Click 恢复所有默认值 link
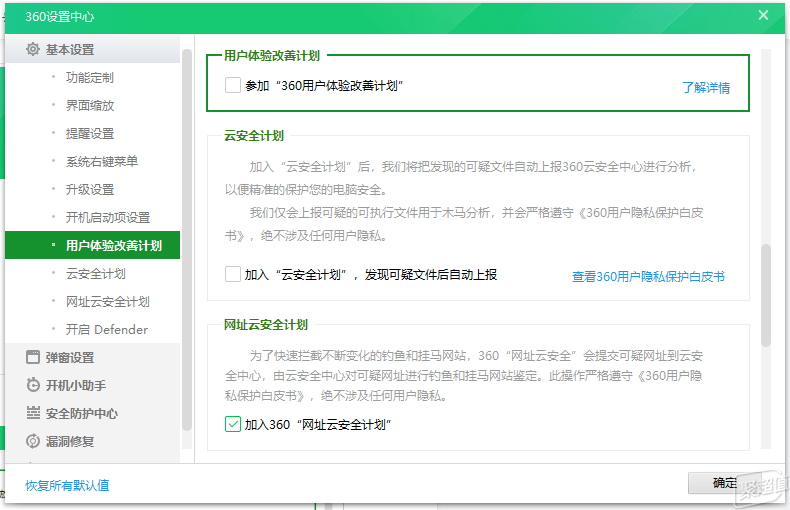 coord(67,485)
